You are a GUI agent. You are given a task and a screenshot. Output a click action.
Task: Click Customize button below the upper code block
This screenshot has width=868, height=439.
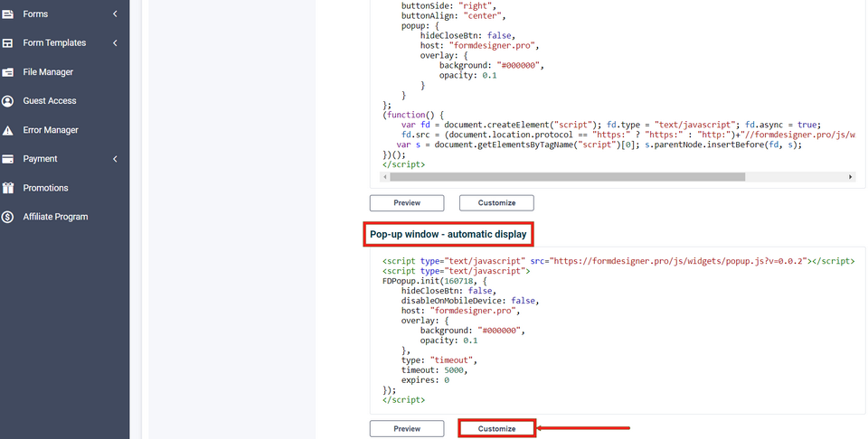pyautogui.click(x=496, y=203)
